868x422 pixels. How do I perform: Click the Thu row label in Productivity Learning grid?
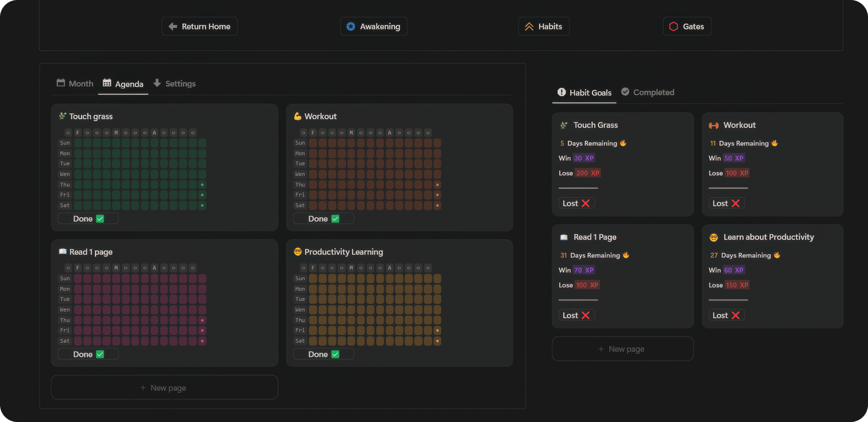tap(300, 320)
